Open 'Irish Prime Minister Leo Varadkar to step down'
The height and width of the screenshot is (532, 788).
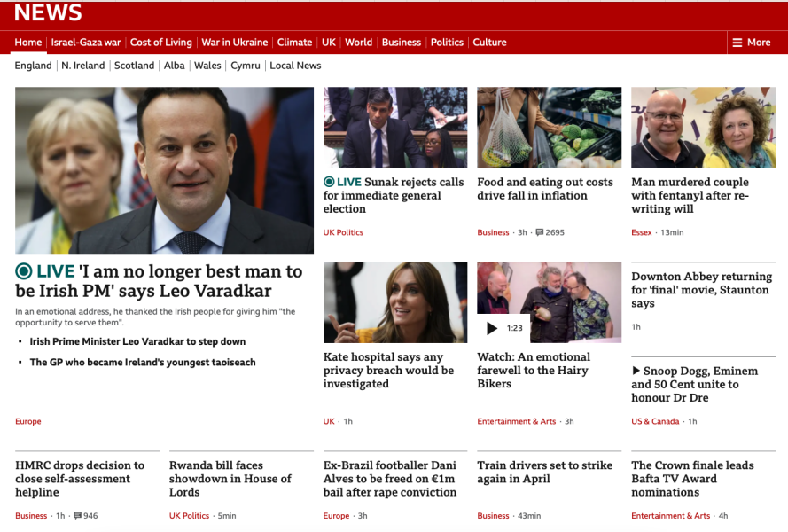click(137, 341)
